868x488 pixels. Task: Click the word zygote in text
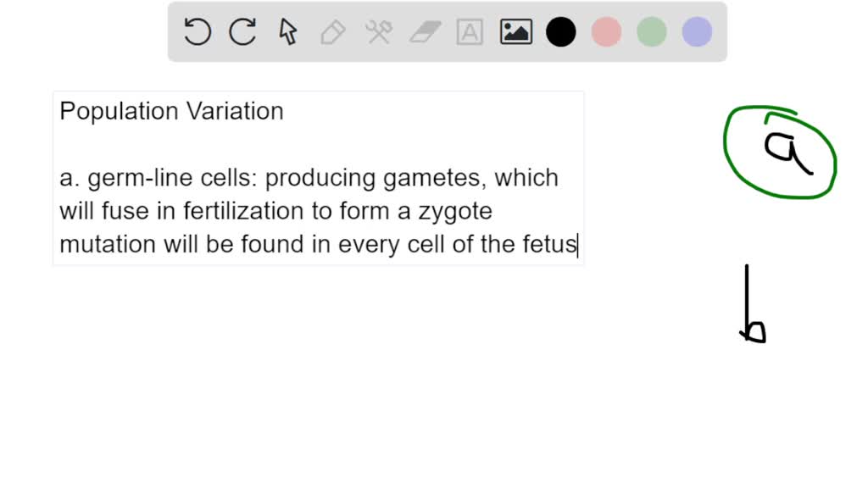click(455, 212)
